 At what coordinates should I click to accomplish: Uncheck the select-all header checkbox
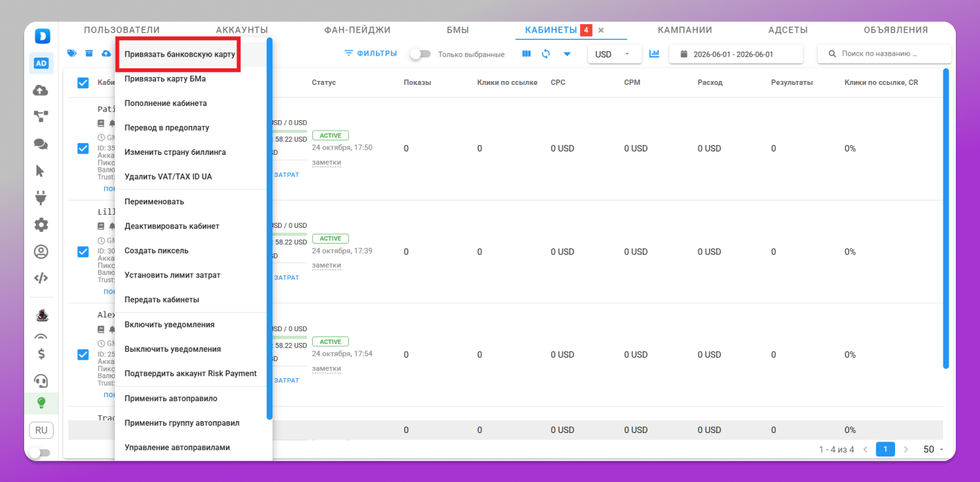tap(83, 82)
